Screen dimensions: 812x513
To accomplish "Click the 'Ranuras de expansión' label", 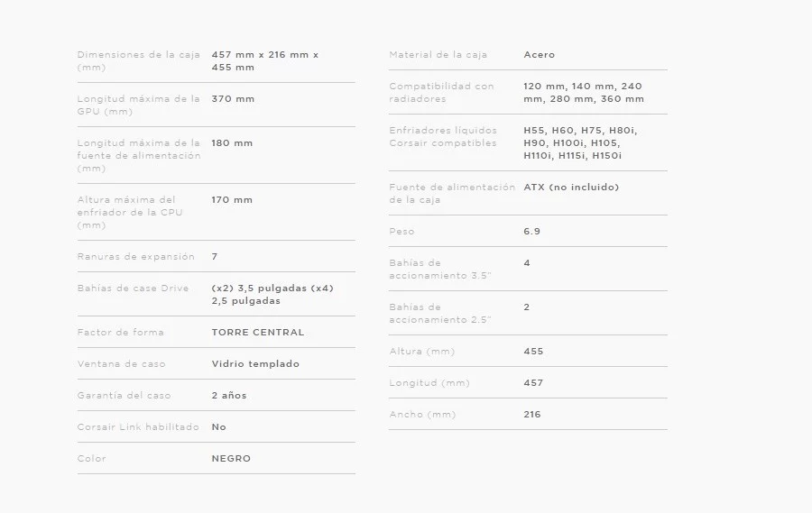I will [x=135, y=256].
